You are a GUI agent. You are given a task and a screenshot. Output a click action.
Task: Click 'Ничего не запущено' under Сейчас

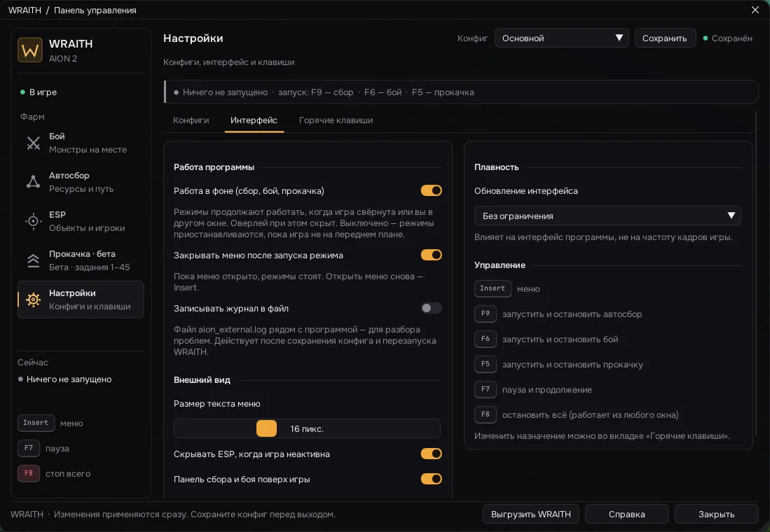69,379
